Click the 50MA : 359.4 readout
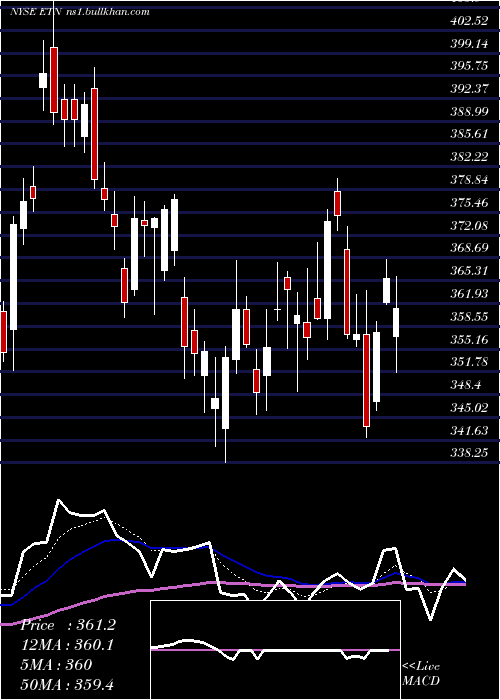The width and height of the screenshot is (500, 700). (68, 684)
